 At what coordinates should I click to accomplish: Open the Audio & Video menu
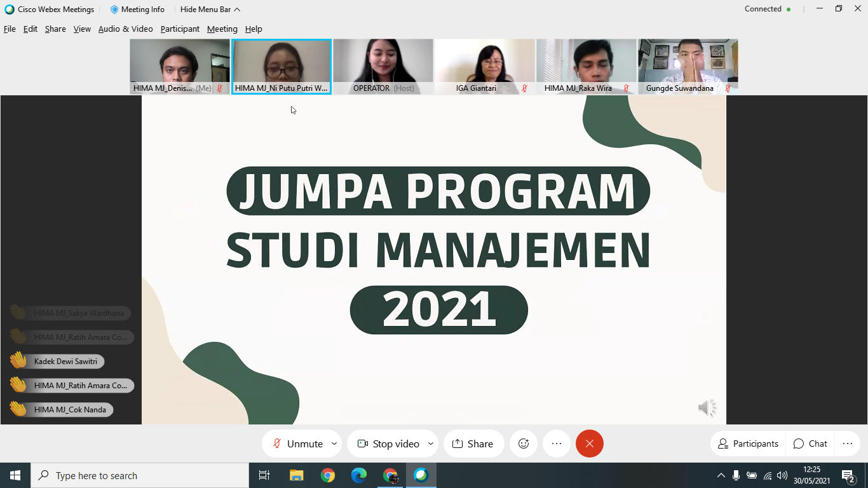tap(125, 29)
